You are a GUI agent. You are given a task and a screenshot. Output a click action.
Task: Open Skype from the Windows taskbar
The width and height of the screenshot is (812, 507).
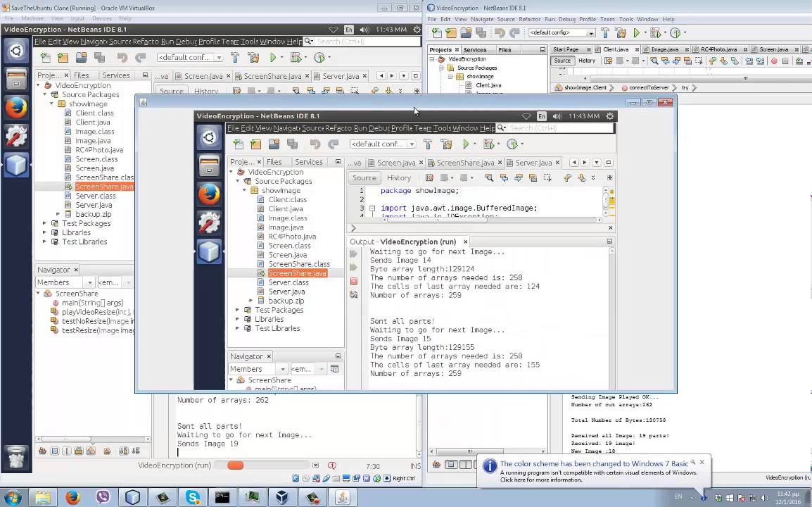pyautogui.click(x=193, y=498)
